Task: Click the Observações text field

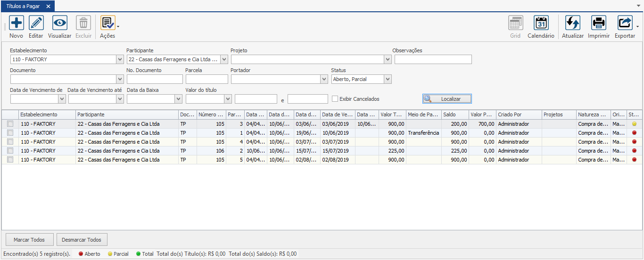Action: 433,59
